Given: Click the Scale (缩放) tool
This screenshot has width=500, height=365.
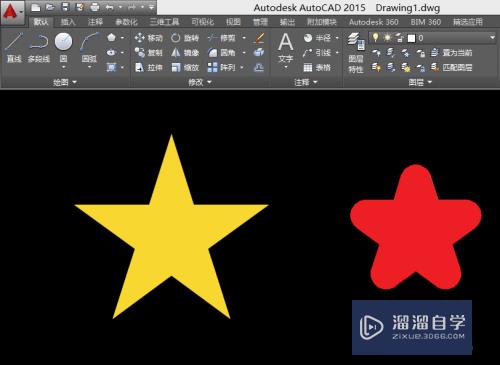Looking at the screenshot, I should point(185,68).
